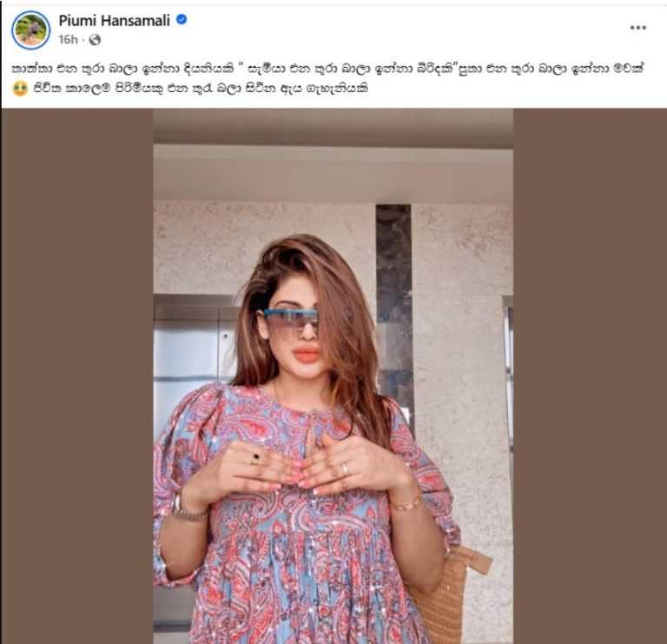The height and width of the screenshot is (644, 667).
Task: Click the blue sunglasses in the photo
Action: [292, 320]
